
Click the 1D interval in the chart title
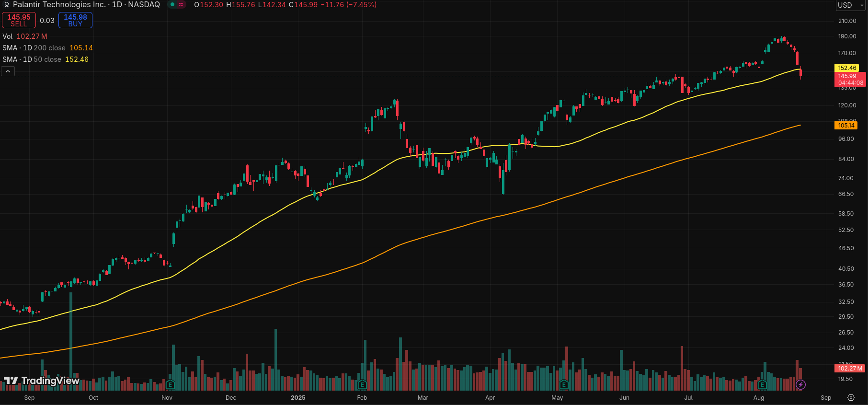117,5
